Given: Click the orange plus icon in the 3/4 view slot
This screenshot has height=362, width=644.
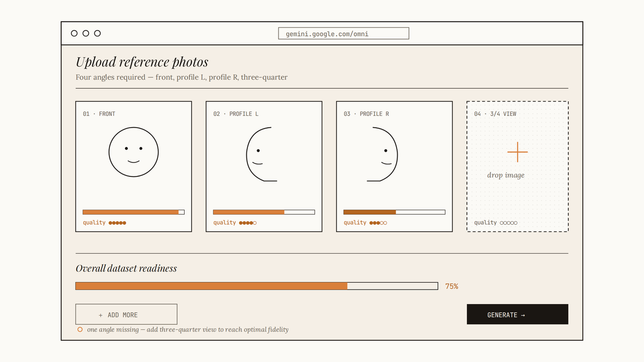Looking at the screenshot, I should 517,152.
